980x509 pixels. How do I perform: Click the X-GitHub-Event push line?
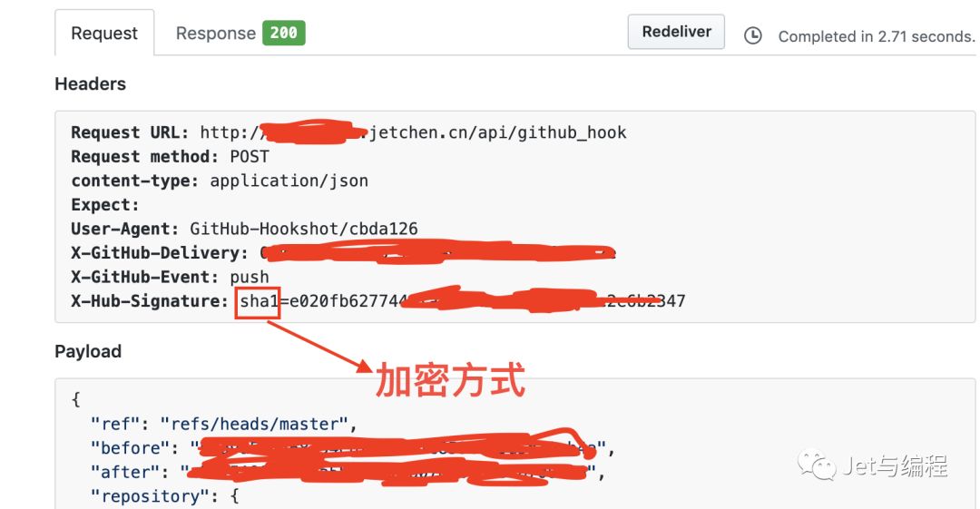click(x=170, y=277)
